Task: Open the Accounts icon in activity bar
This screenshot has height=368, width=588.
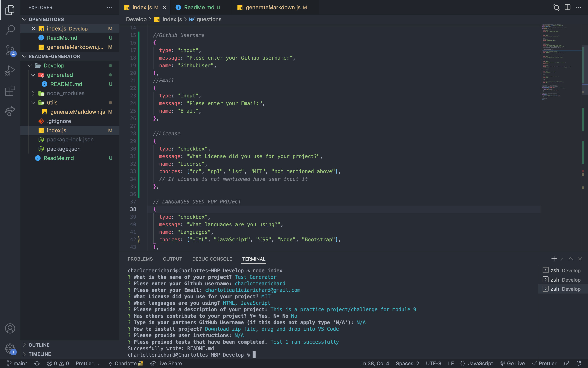Action: pos(10,329)
